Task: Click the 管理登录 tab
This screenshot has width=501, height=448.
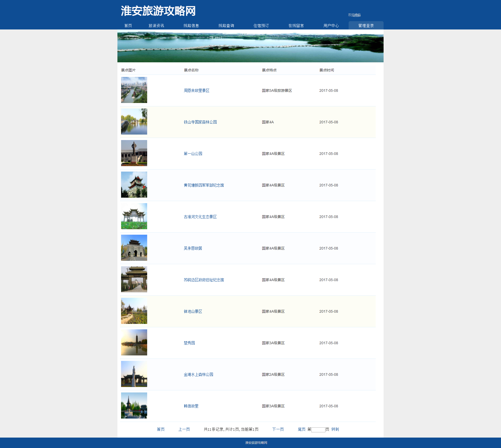Action: [x=366, y=26]
